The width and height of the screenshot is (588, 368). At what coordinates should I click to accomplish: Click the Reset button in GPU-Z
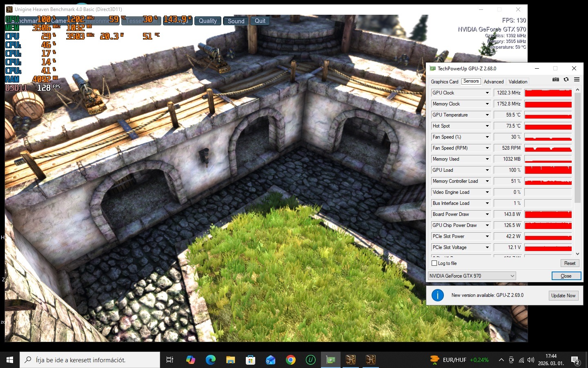tap(570, 263)
